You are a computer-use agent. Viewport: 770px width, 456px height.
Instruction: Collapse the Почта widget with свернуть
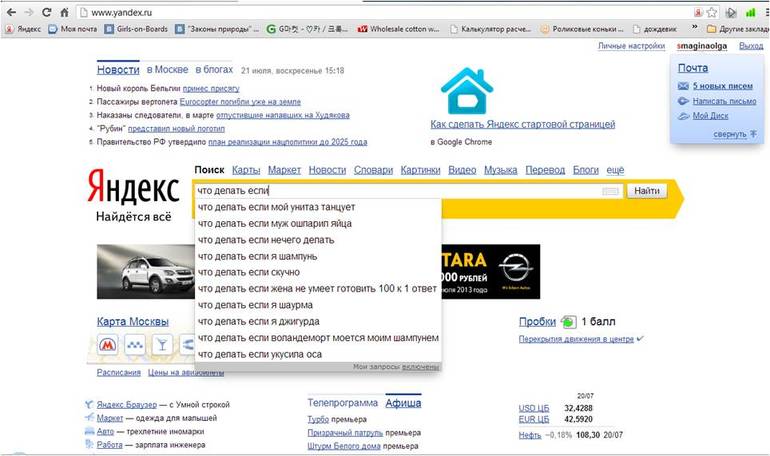pyautogui.click(x=729, y=133)
